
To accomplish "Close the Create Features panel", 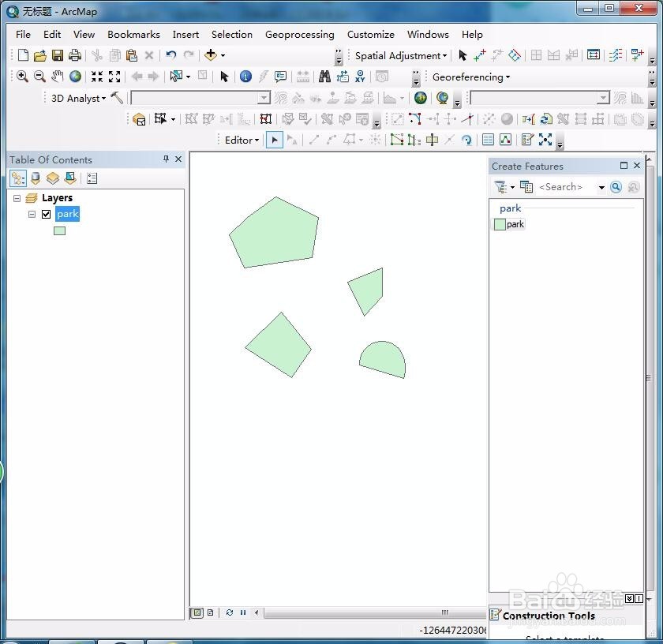I will pyautogui.click(x=637, y=165).
